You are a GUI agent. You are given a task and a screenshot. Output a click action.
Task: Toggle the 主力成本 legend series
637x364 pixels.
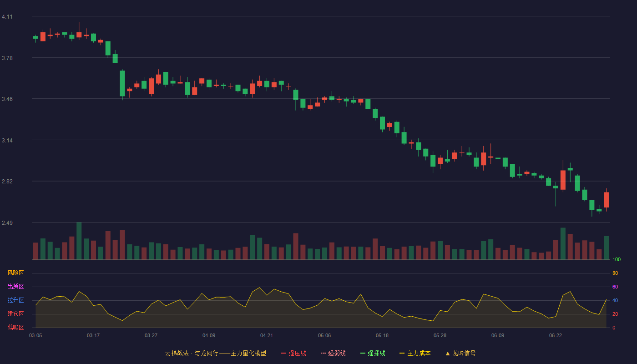point(415,353)
